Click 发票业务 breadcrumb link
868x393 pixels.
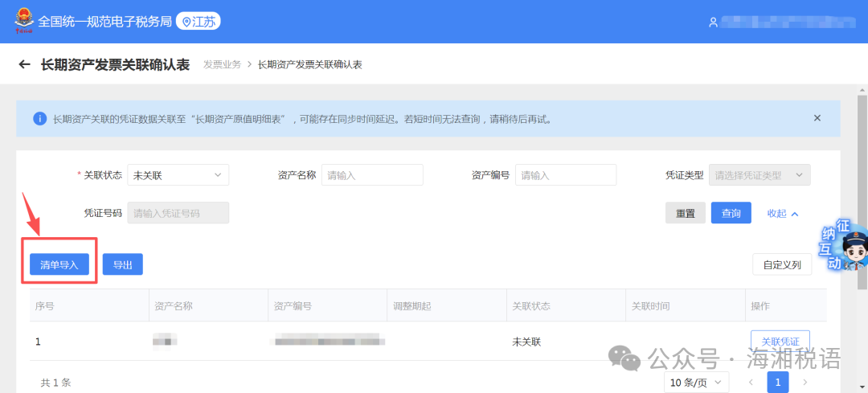pyautogui.click(x=222, y=64)
